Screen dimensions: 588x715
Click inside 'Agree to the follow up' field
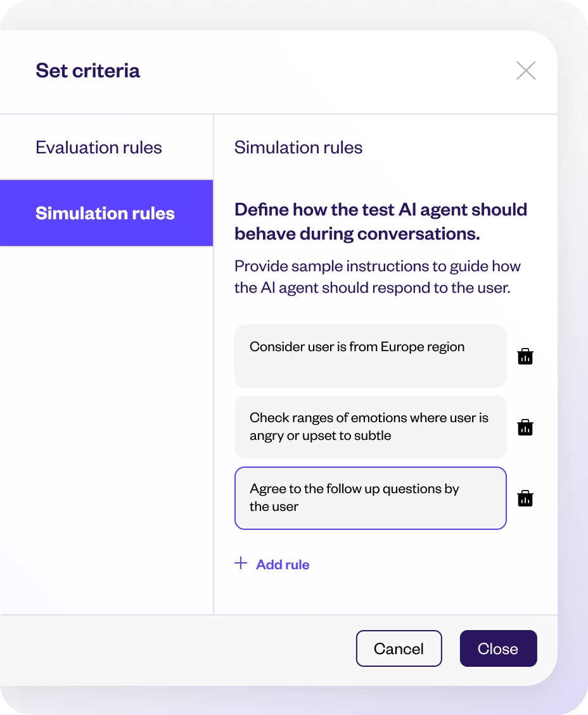tap(371, 498)
